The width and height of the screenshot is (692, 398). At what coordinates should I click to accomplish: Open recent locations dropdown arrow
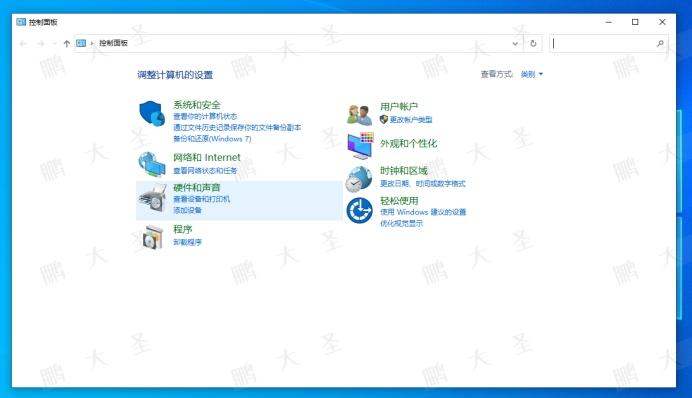(x=54, y=43)
